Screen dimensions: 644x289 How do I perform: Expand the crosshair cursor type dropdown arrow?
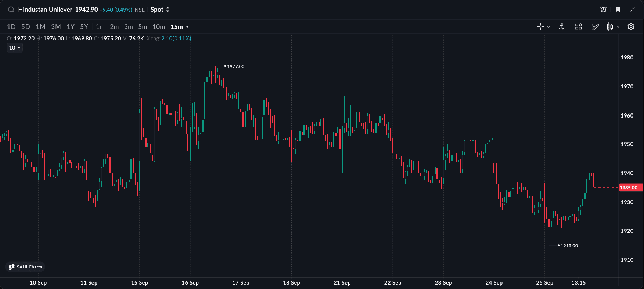(x=548, y=26)
